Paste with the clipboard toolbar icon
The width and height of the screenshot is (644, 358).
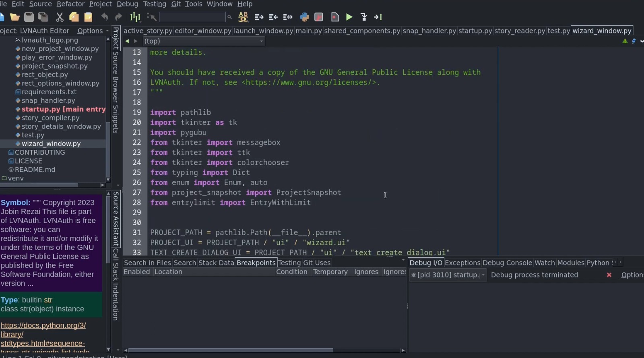[88, 17]
